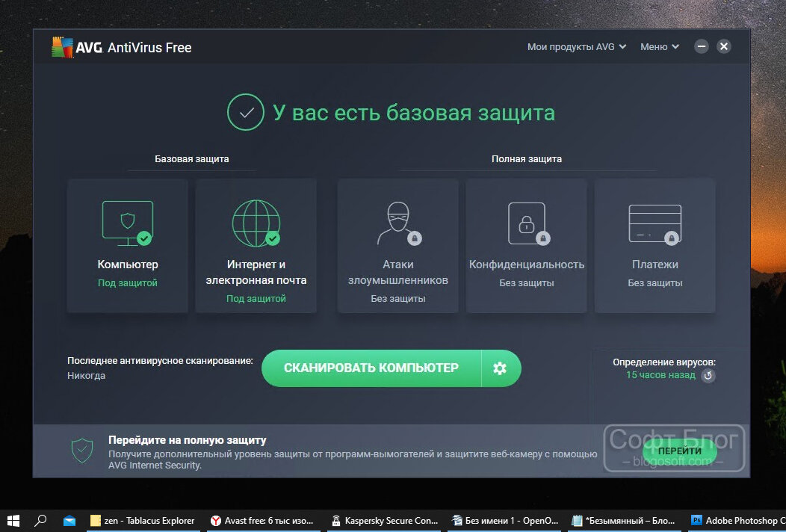Expand the Мои продукты AVG dropdown

tap(577, 46)
